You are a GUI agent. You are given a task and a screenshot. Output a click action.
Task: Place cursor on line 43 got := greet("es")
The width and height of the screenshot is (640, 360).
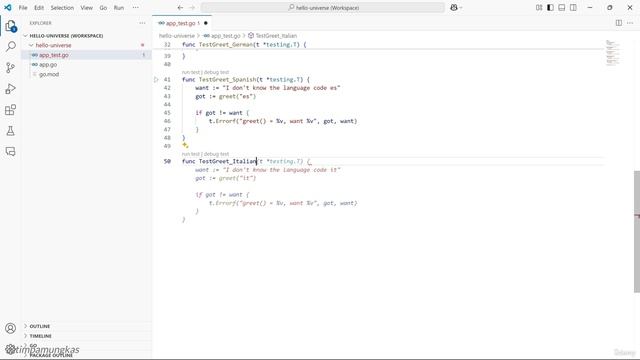(x=225, y=96)
